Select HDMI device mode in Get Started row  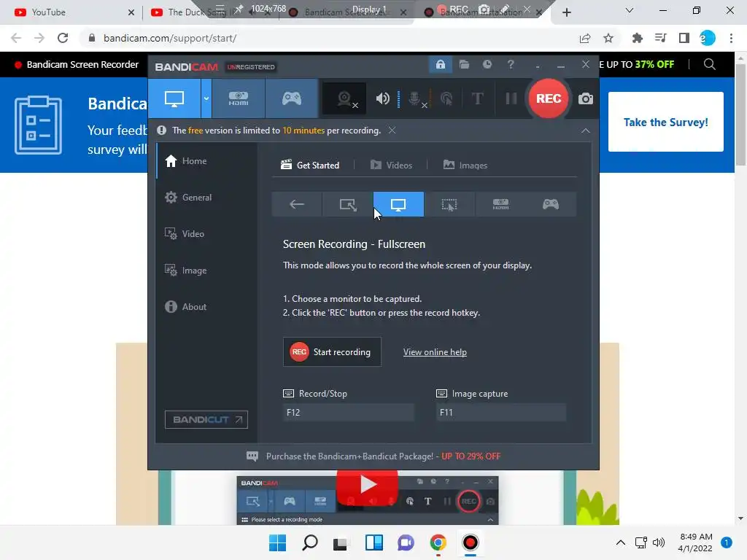click(x=500, y=204)
